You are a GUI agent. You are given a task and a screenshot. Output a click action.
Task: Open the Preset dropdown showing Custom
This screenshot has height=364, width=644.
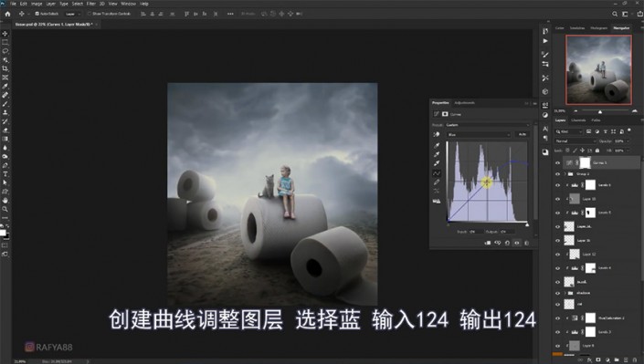coord(488,125)
